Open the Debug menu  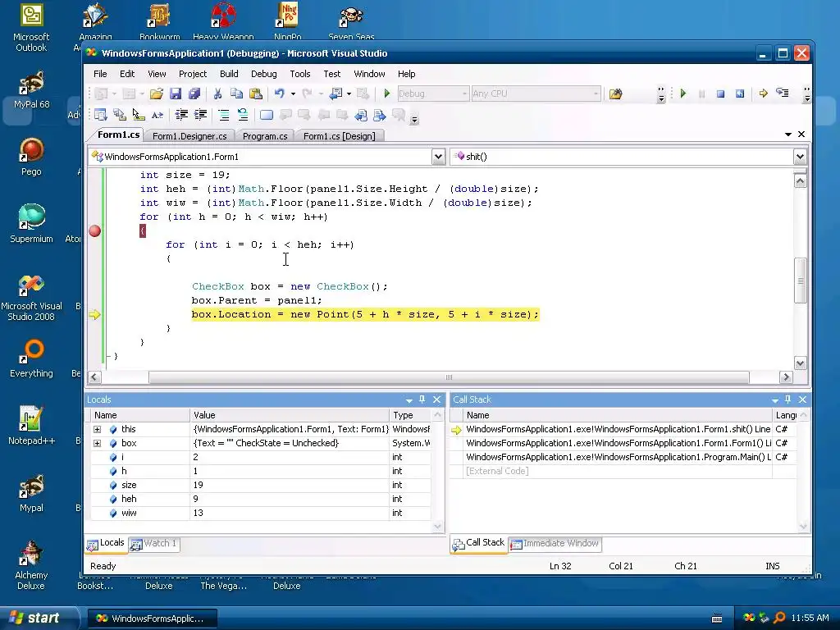263,74
